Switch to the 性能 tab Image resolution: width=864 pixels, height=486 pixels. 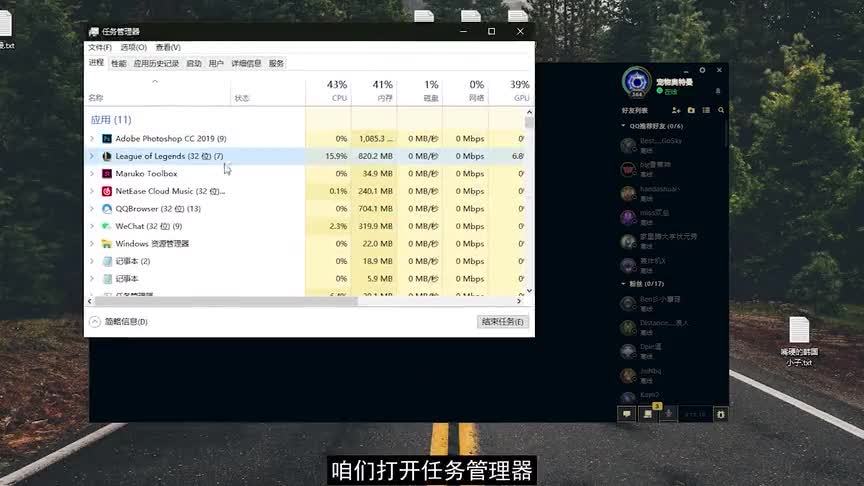[119, 63]
